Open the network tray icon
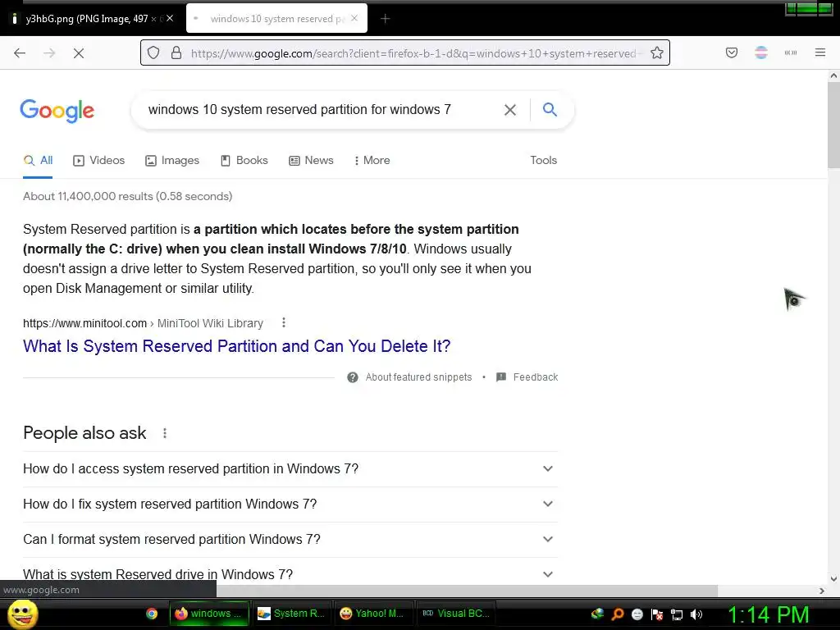Screen dimensions: 840x630 pos(677,614)
